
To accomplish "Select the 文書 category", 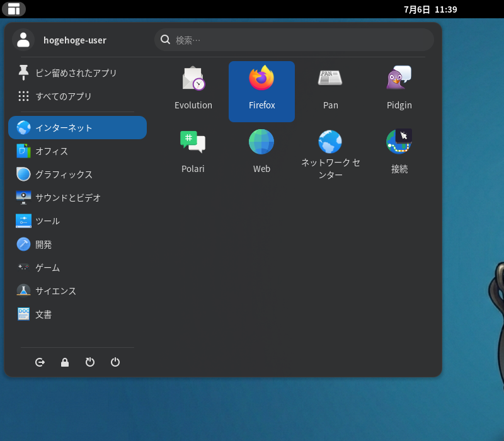I will pyautogui.click(x=77, y=314).
